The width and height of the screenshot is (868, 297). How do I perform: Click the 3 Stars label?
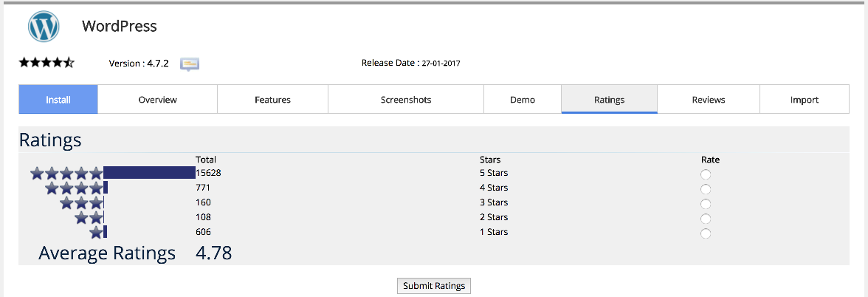tap(494, 202)
